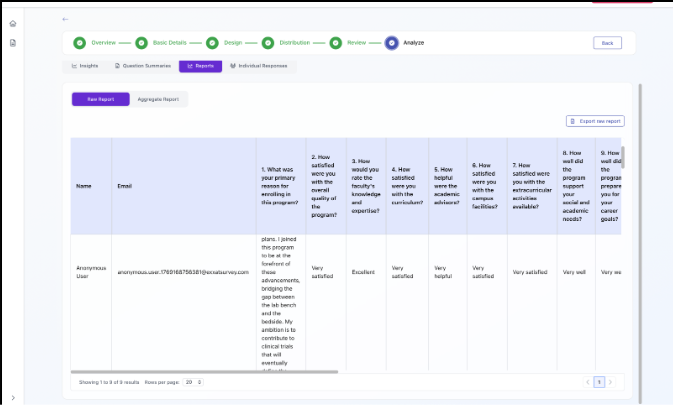
Task: Click Showing 1 to 9 results text
Action: click(109, 382)
